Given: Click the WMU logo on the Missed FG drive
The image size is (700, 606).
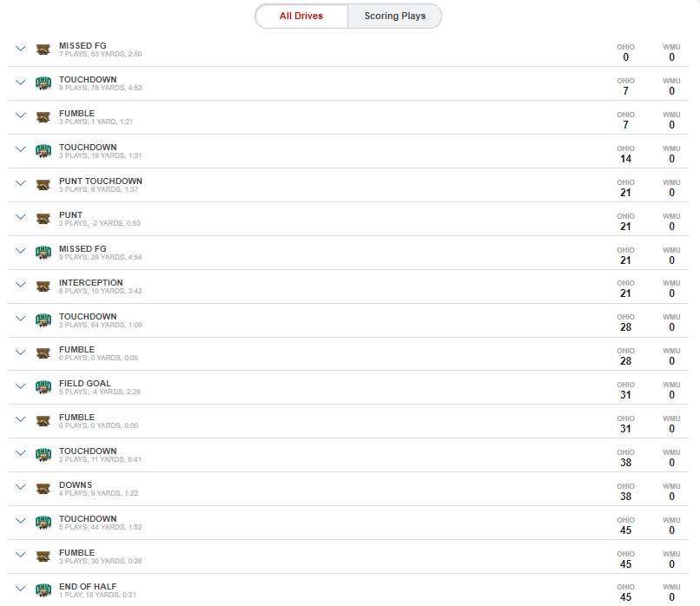Looking at the screenshot, I should tap(43, 49).
